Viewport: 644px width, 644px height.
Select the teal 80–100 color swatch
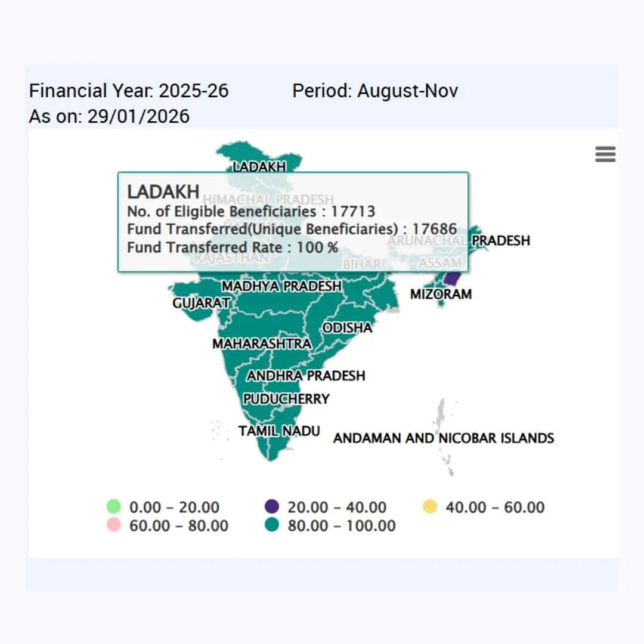[x=272, y=526]
